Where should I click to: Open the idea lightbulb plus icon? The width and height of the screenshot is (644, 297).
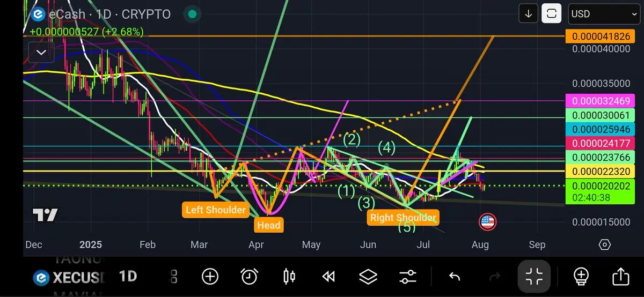581,277
